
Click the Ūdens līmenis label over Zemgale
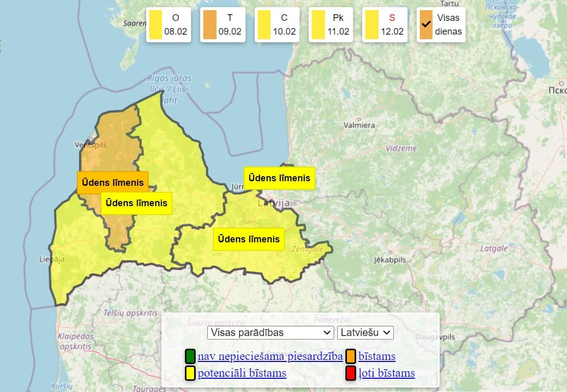249,239
